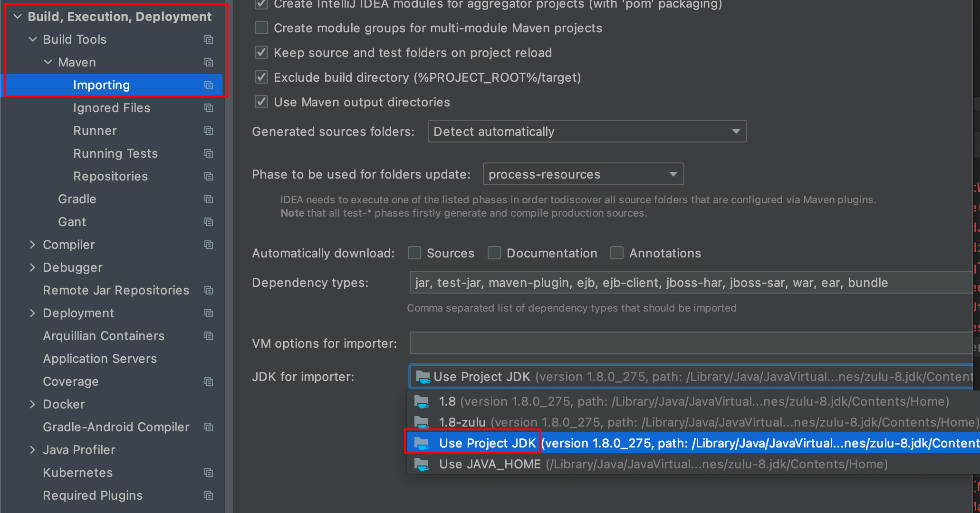Click JDK folder icon of 1.8-zulu entry
Viewport: 980px width, 513px height.
point(422,422)
